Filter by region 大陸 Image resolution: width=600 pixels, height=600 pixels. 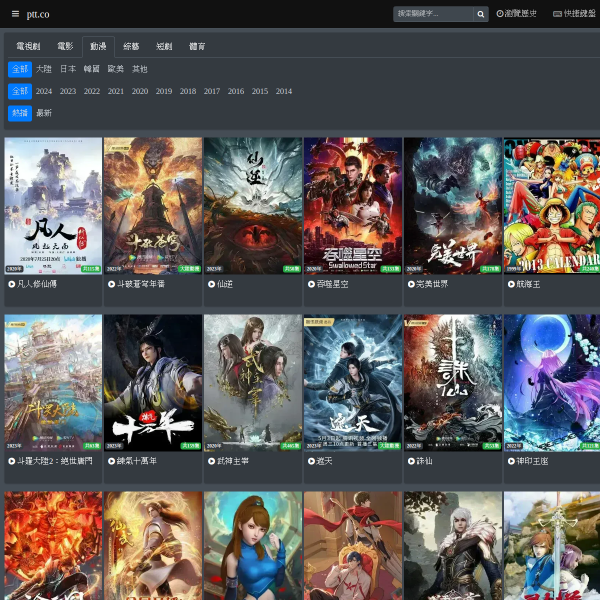44,69
